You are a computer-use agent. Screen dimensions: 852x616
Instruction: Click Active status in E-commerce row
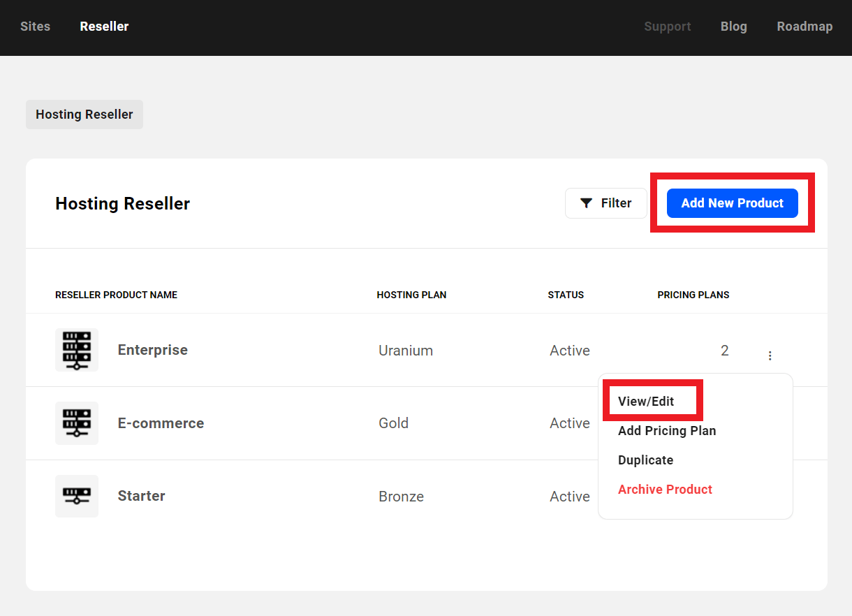click(570, 423)
